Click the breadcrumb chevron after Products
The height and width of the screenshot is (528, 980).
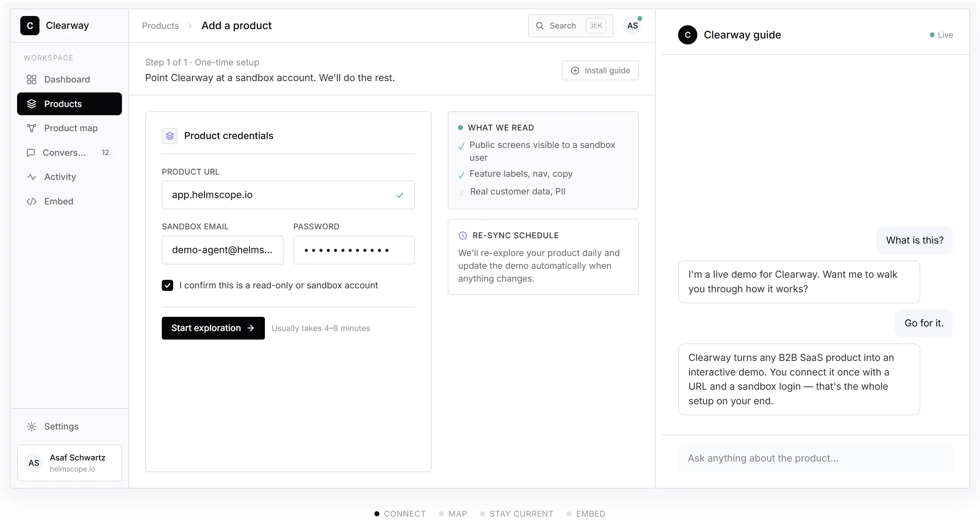tap(190, 26)
